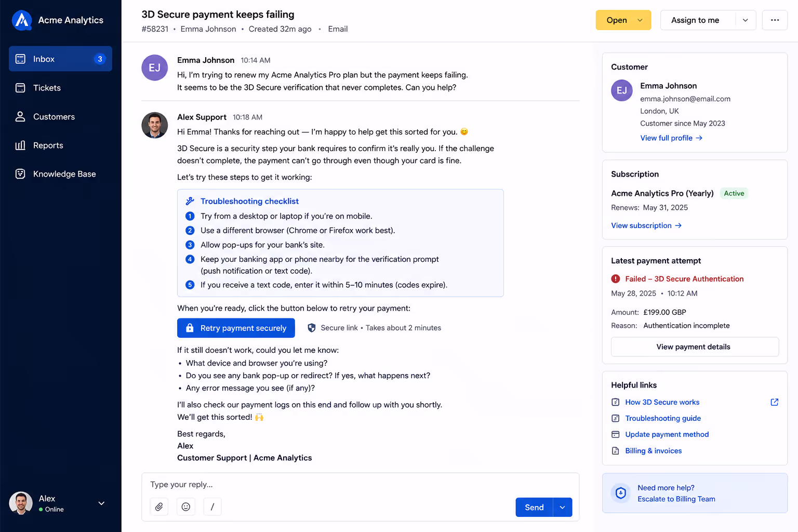Send the reply with Send button
Image resolution: width=798 pixels, height=532 pixels.
pos(534,507)
